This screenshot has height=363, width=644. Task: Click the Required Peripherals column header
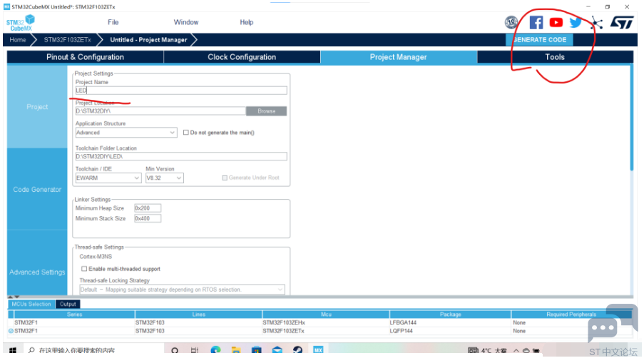coord(571,314)
